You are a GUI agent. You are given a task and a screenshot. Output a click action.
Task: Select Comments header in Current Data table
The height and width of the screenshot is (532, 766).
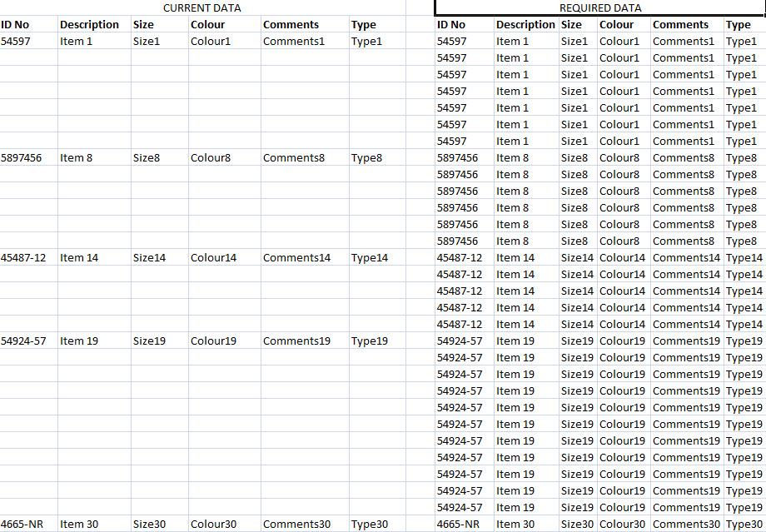coord(291,24)
